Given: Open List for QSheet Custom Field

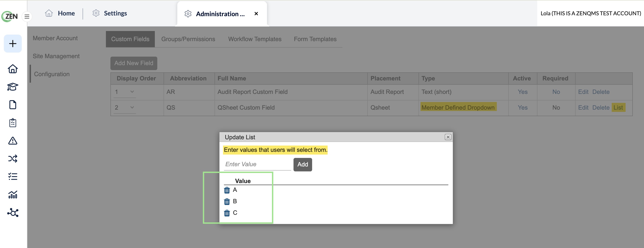Looking at the screenshot, I should 618,108.
